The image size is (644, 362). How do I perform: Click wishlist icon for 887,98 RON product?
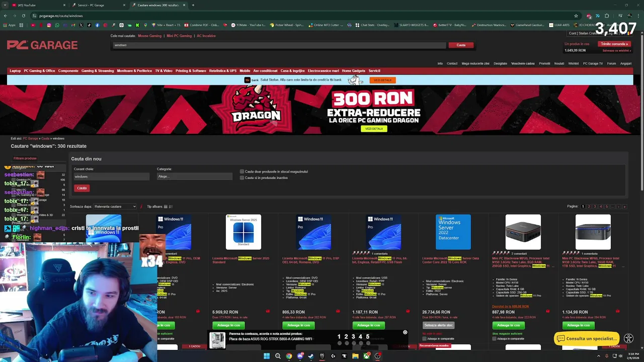click(548, 311)
